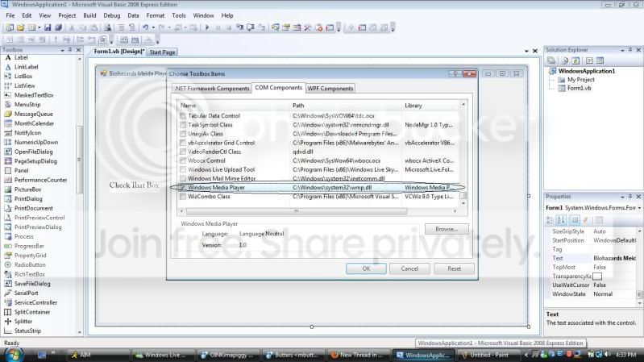Open the Format menu
644x362 pixels.
point(156,15)
